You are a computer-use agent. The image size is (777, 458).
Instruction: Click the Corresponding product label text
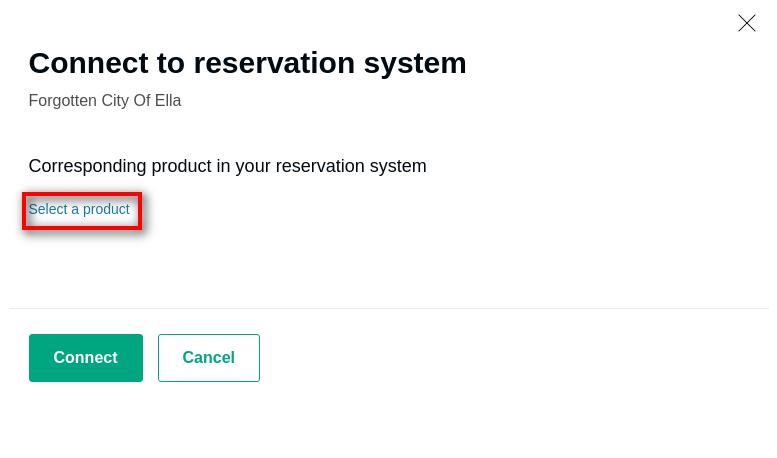pyautogui.click(x=227, y=166)
